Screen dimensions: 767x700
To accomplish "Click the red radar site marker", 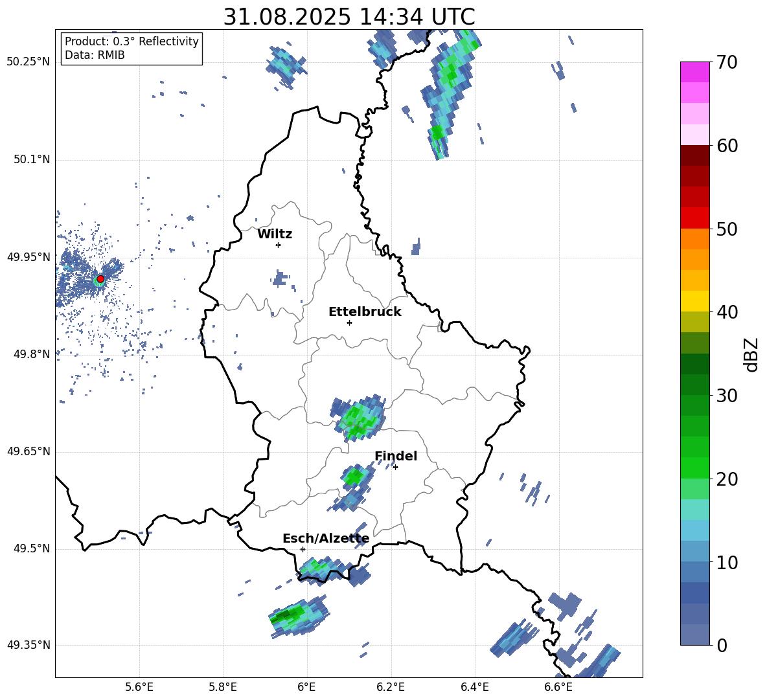I will (100, 279).
